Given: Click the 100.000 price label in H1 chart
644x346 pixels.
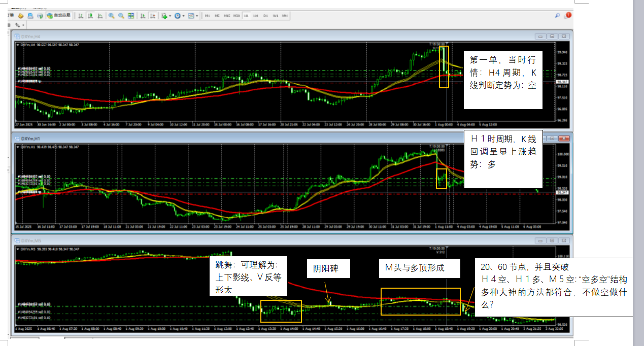Looking at the screenshot, I should pos(562,154).
